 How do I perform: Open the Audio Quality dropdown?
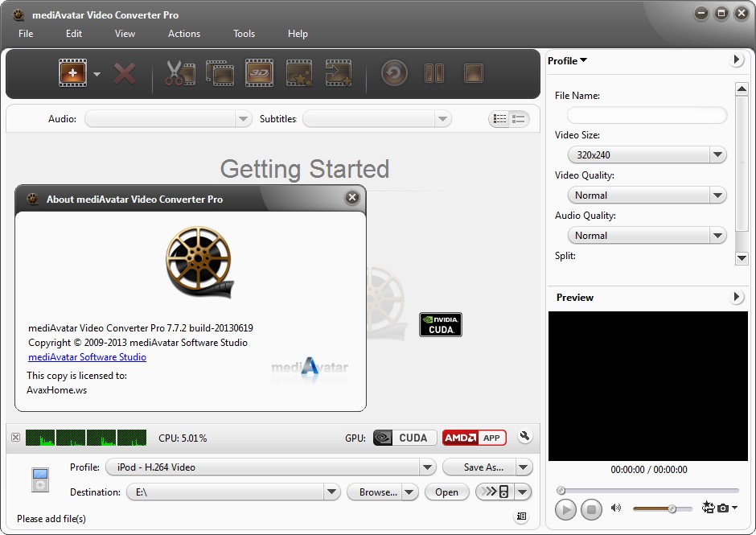tap(647, 235)
